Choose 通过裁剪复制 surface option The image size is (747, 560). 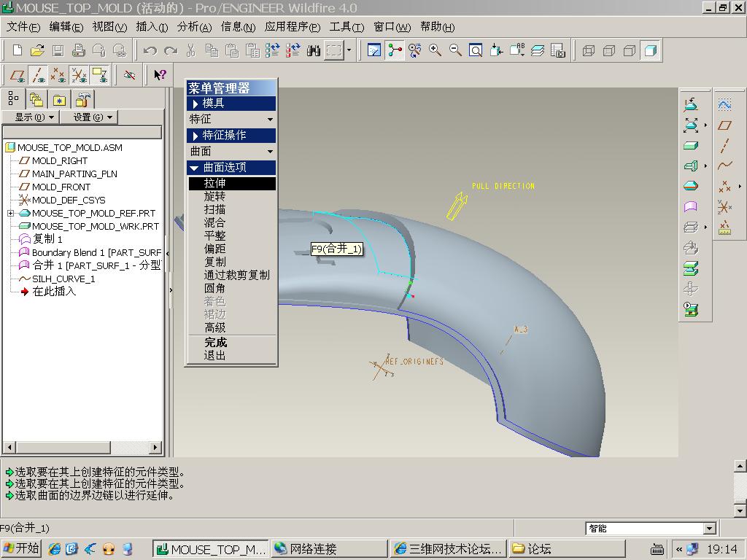(x=237, y=275)
